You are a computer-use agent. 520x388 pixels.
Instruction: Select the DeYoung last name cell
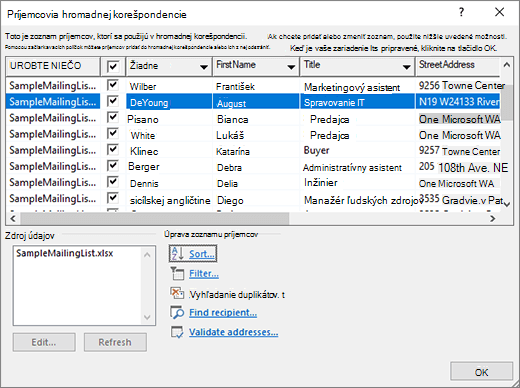tap(169, 102)
